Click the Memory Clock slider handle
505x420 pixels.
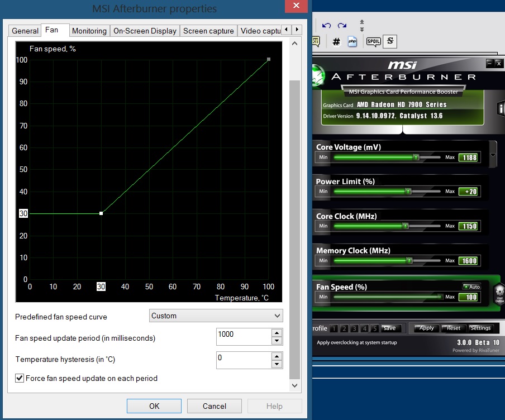409,260
